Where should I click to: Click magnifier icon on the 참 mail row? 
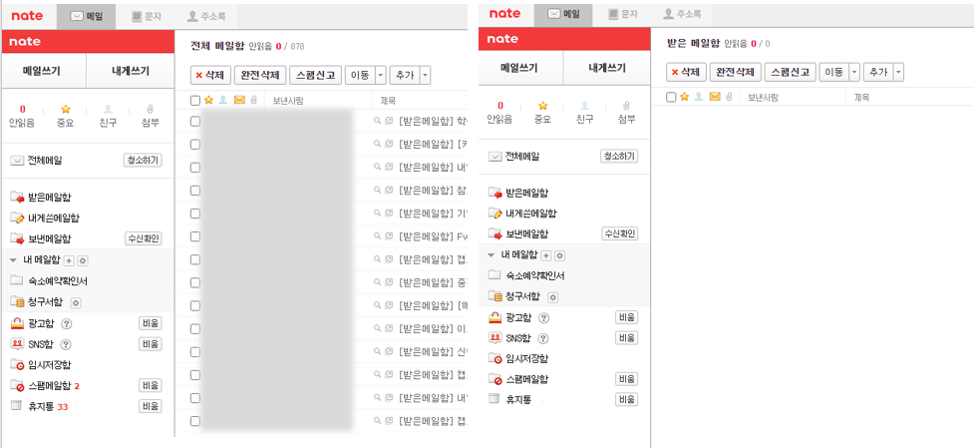(x=378, y=191)
